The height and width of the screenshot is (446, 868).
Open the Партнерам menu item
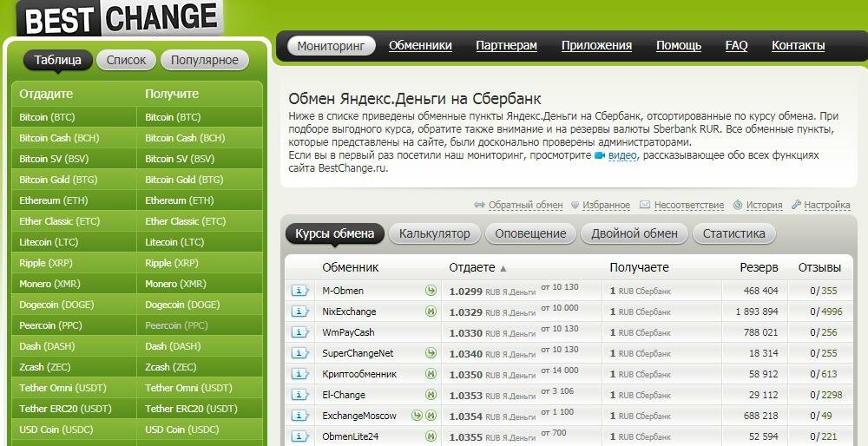click(507, 46)
